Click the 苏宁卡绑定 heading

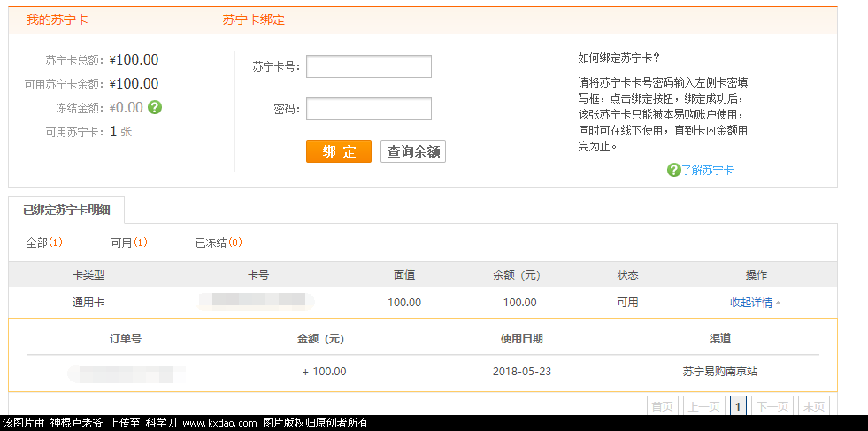click(x=254, y=20)
